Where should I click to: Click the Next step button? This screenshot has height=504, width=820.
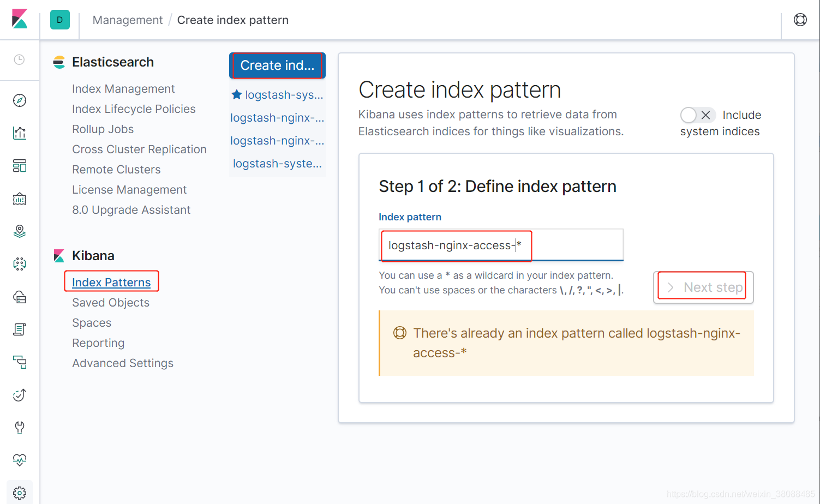[x=703, y=287]
